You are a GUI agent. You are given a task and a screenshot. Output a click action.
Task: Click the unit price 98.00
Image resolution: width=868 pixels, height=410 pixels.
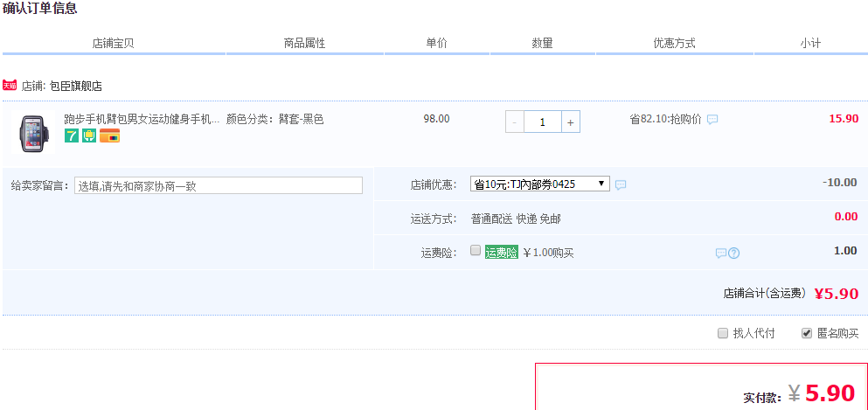point(437,118)
